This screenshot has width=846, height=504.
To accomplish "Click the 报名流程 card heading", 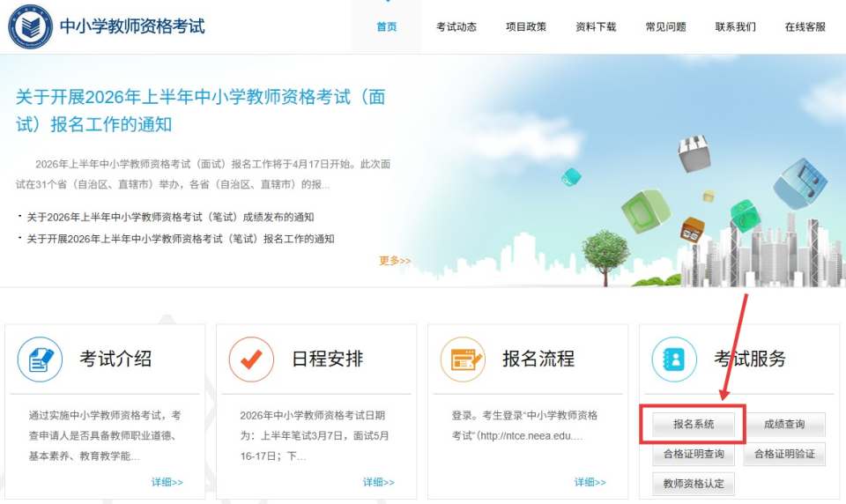I will tap(538, 359).
